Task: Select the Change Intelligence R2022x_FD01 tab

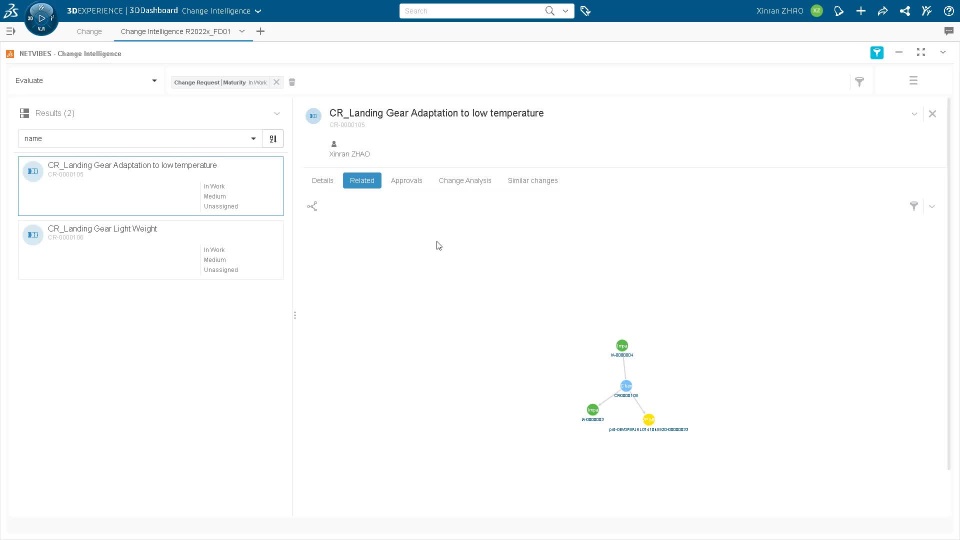Action: coord(175,31)
